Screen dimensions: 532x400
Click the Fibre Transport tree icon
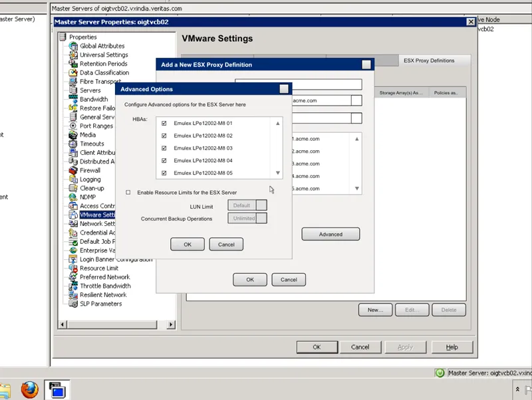click(x=73, y=81)
